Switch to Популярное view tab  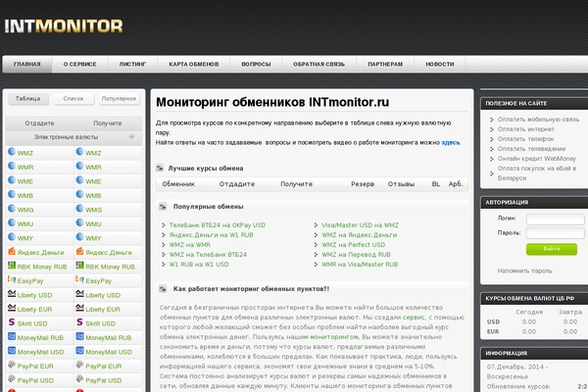click(x=119, y=99)
